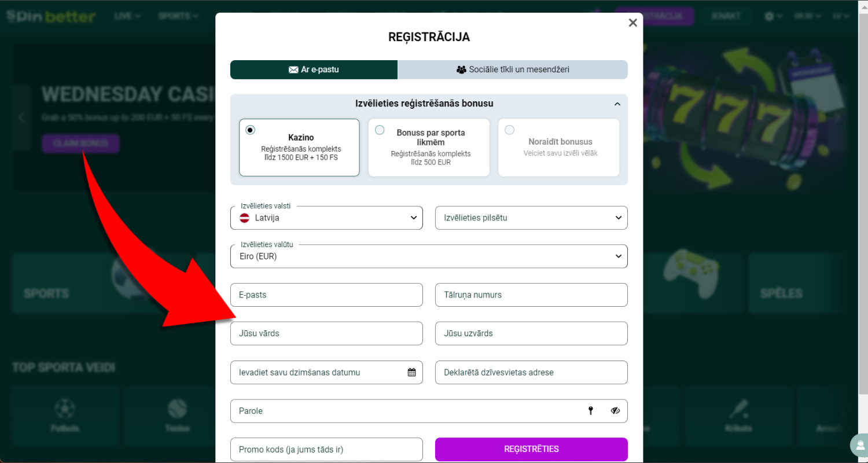Click the Krikets sport icon
The height and width of the screenshot is (463, 868).
click(738, 409)
